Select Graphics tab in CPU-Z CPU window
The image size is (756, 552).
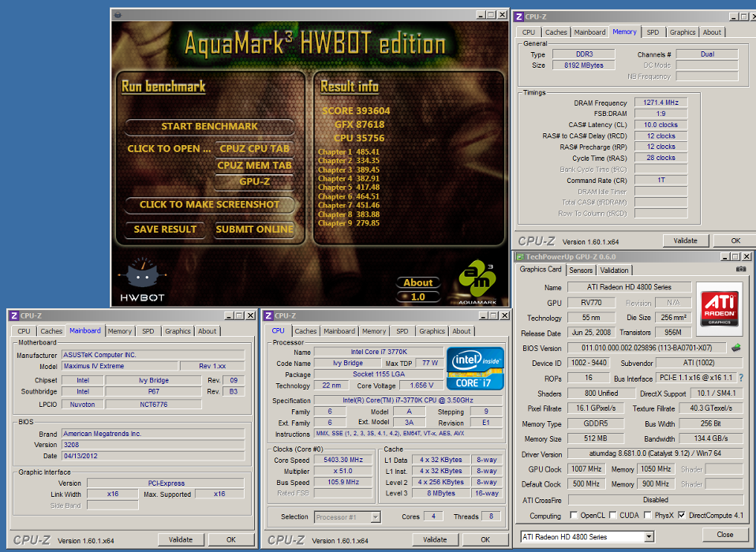432,331
